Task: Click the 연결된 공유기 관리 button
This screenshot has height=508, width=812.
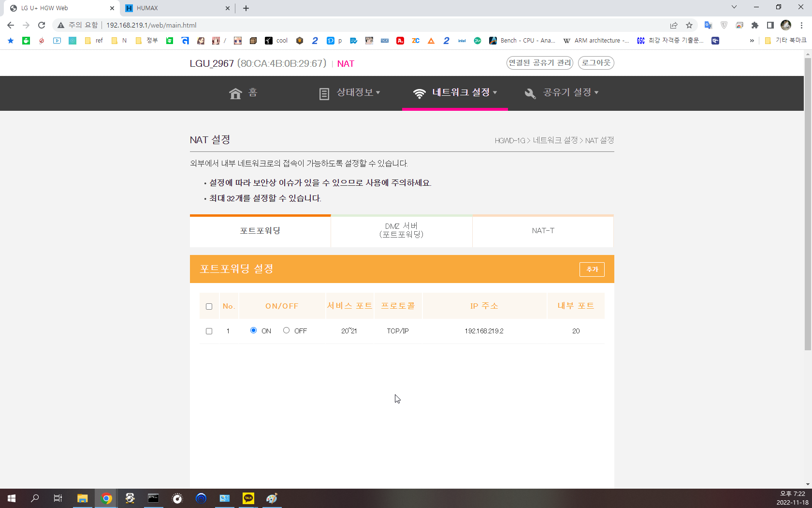Action: [539, 63]
